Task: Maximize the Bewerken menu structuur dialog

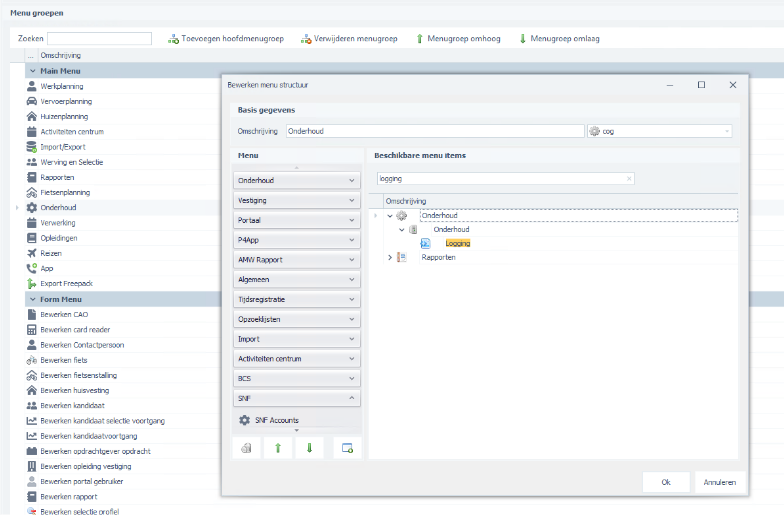Action: point(702,85)
